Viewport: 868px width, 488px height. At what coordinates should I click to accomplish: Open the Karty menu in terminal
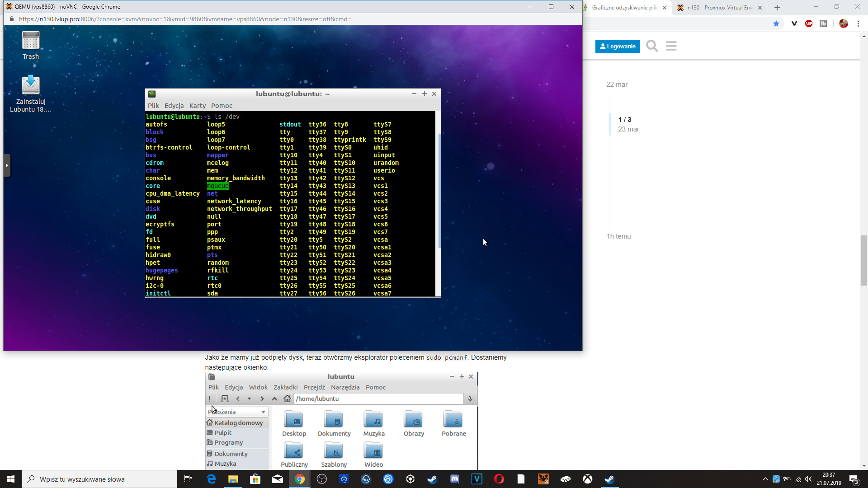197,106
